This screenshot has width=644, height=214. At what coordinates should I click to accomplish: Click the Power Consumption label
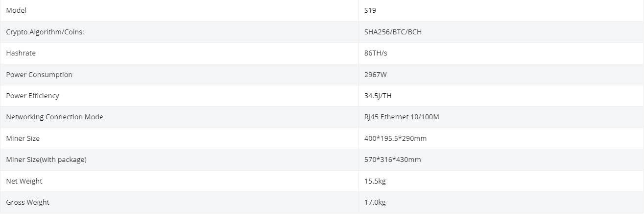click(x=39, y=75)
